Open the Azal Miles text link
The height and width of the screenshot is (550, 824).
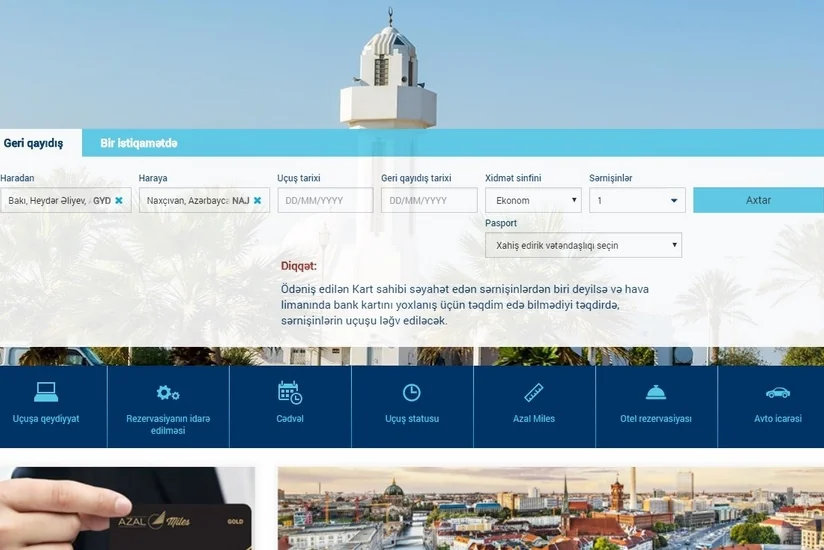pyautogui.click(x=534, y=419)
